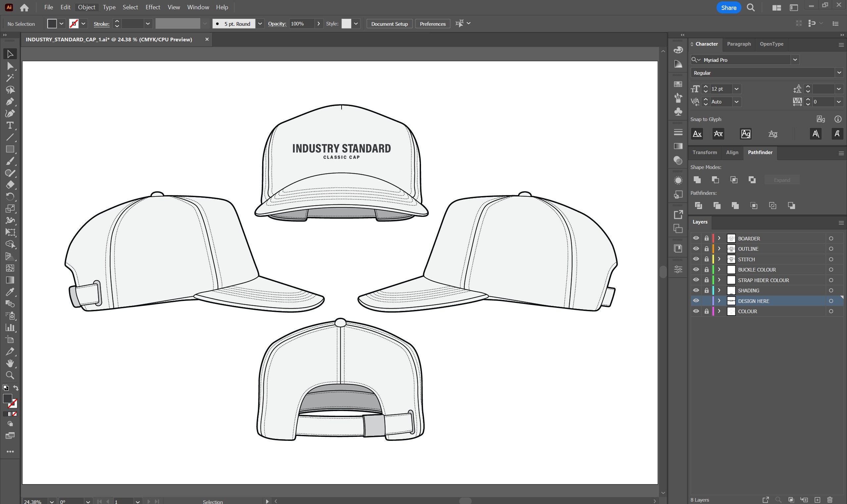Image resolution: width=847 pixels, height=504 pixels.
Task: Switch to the Align tab
Action: [732, 152]
